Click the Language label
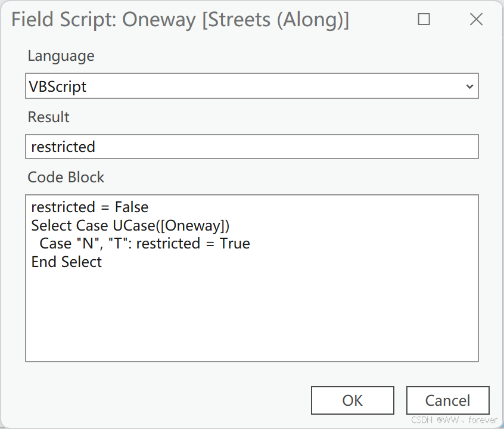This screenshot has width=504, height=429. point(61,56)
